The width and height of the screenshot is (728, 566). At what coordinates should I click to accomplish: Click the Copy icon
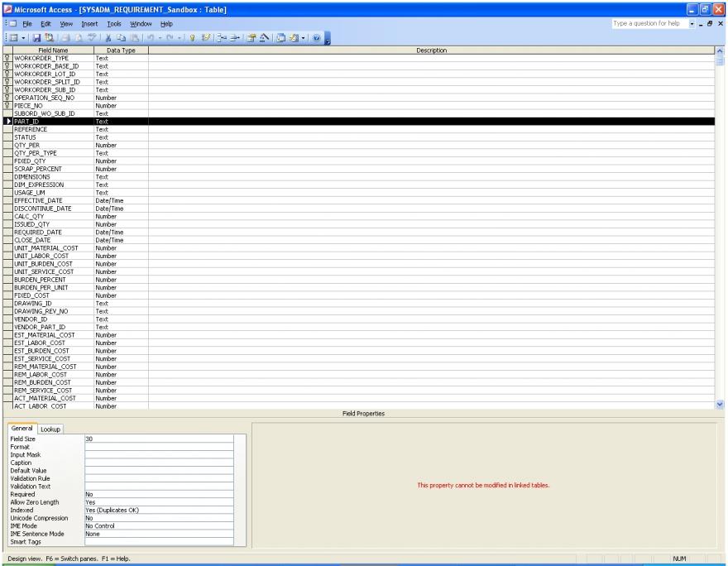[121, 38]
